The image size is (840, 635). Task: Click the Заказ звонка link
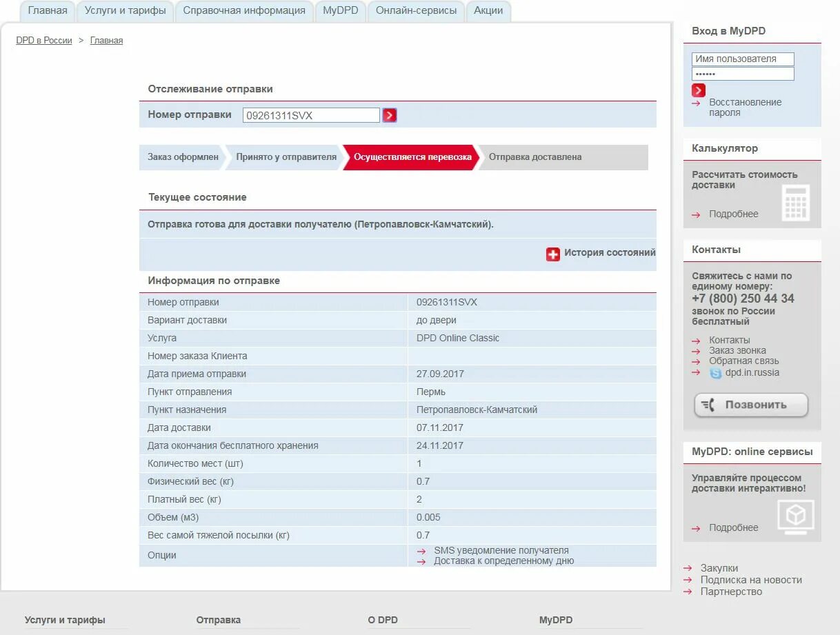737,351
